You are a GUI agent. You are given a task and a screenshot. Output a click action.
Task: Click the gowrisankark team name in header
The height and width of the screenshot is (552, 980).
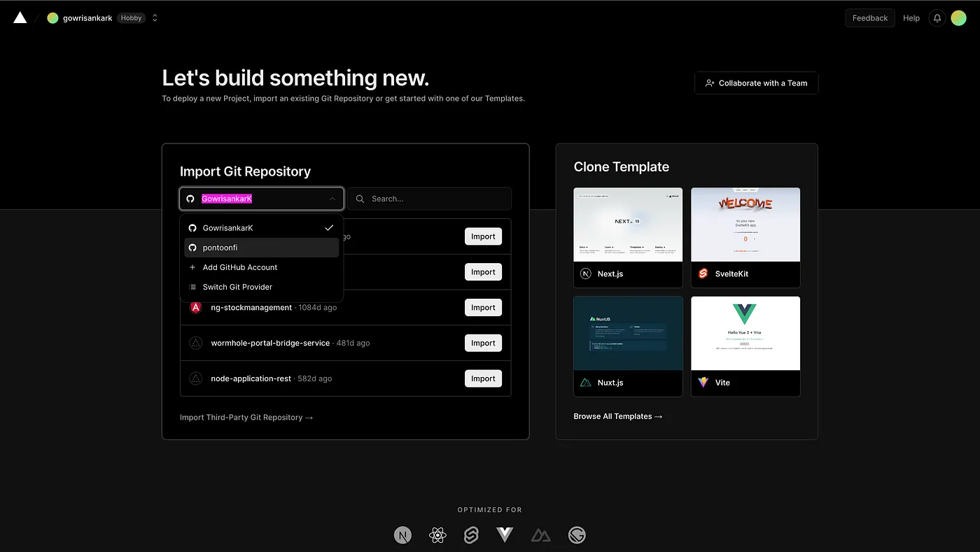pyautogui.click(x=87, y=18)
